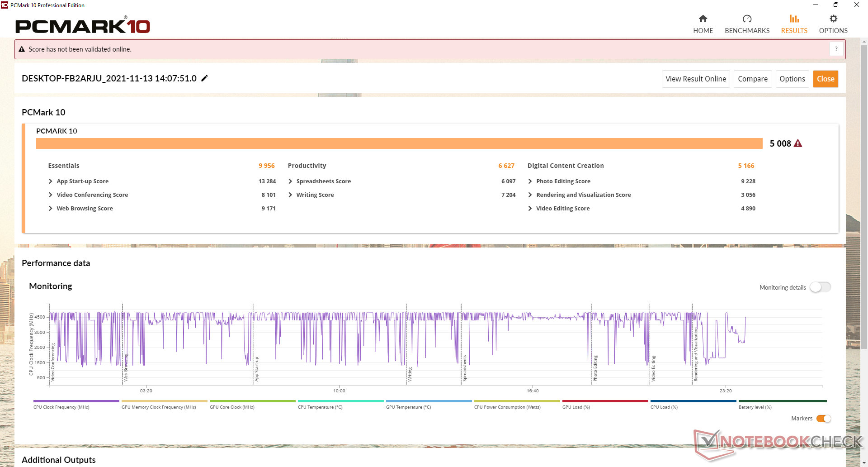The height and width of the screenshot is (467, 868).
Task: Click the overall score 5 008
Action: tap(780, 143)
